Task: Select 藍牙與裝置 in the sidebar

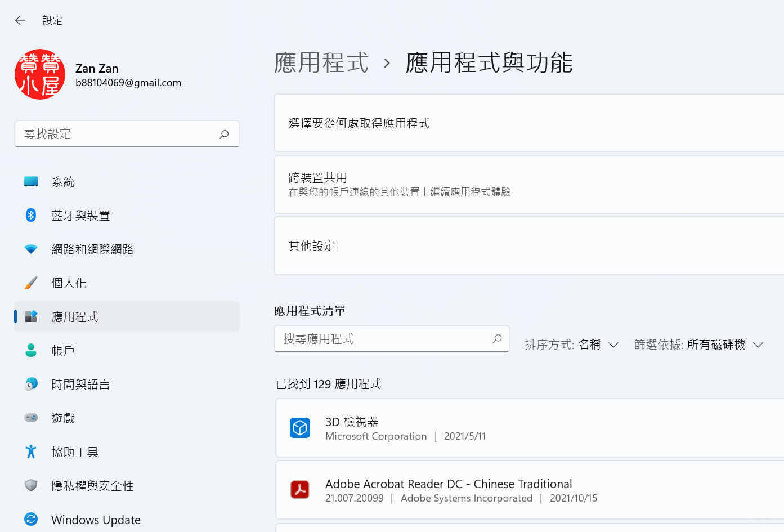Action: [127, 216]
